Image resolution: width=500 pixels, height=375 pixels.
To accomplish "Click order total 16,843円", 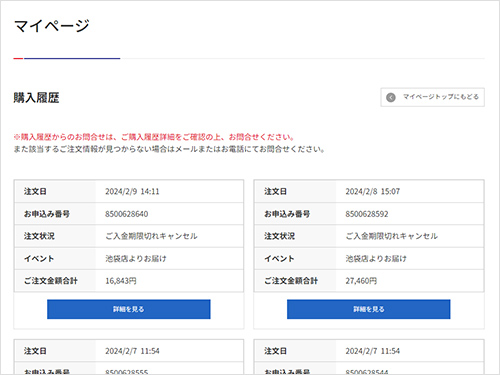I will click(x=121, y=281).
